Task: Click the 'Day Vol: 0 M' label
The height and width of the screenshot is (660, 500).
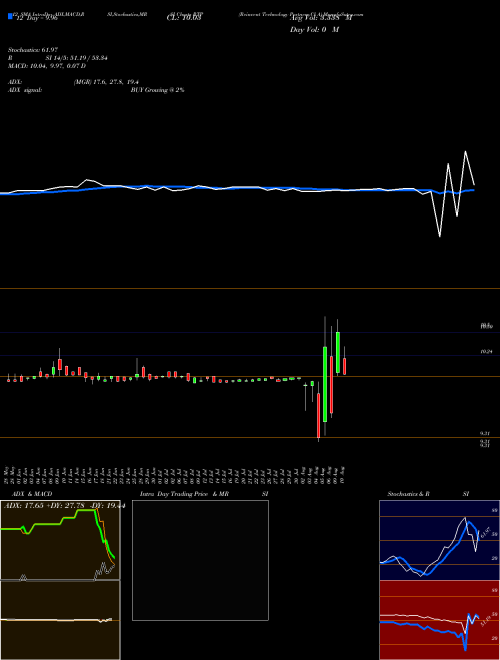Action: pyautogui.click(x=314, y=30)
